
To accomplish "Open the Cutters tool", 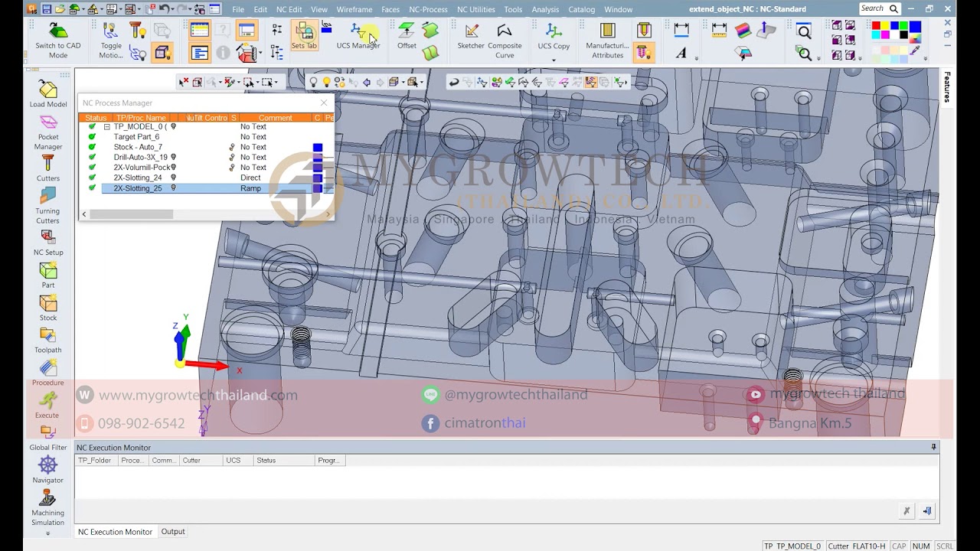I will point(48,169).
